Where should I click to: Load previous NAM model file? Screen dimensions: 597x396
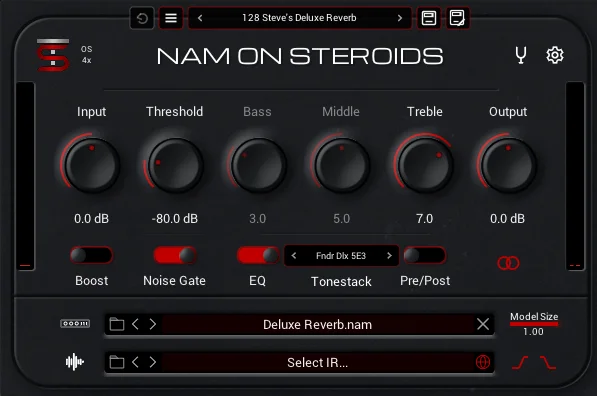point(135,324)
